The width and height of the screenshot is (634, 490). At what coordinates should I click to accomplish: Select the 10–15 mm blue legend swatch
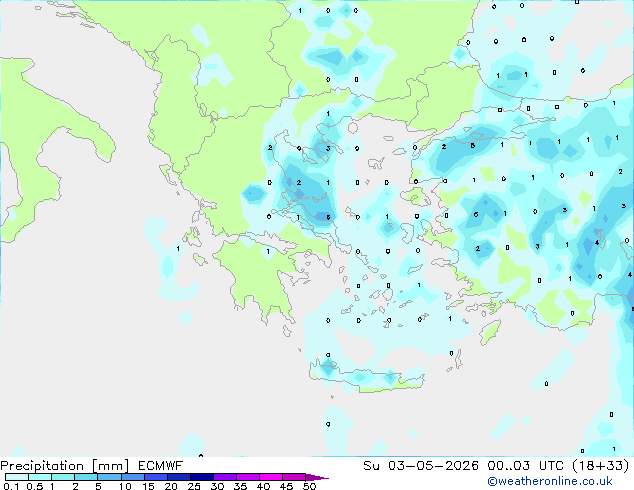pyautogui.click(x=132, y=477)
